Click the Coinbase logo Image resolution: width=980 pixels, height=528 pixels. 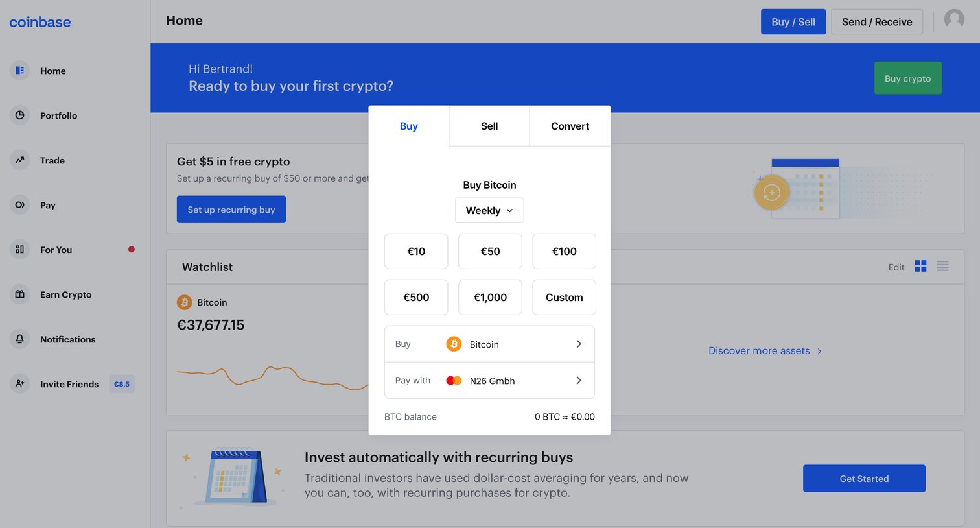[40, 22]
